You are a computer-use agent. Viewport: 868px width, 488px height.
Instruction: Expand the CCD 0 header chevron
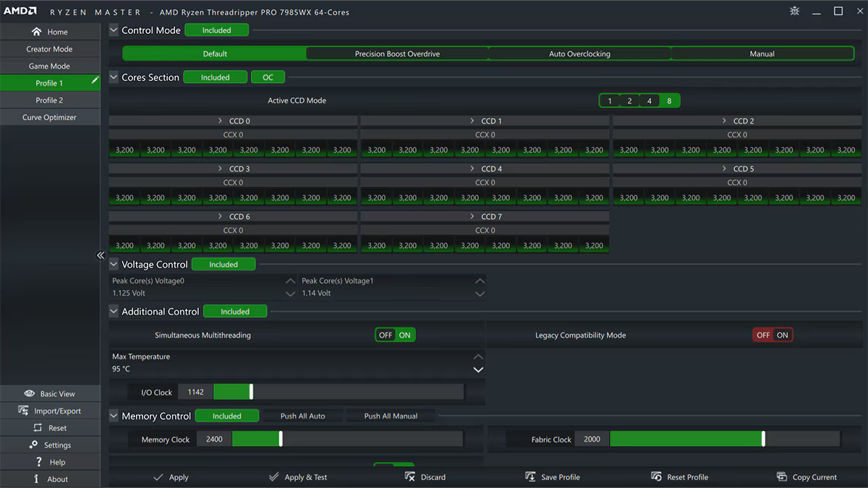coord(220,121)
